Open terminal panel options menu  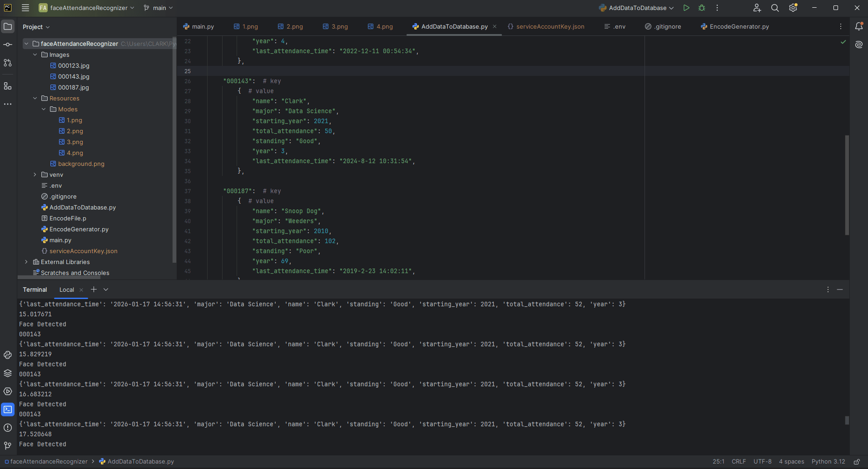(828, 289)
